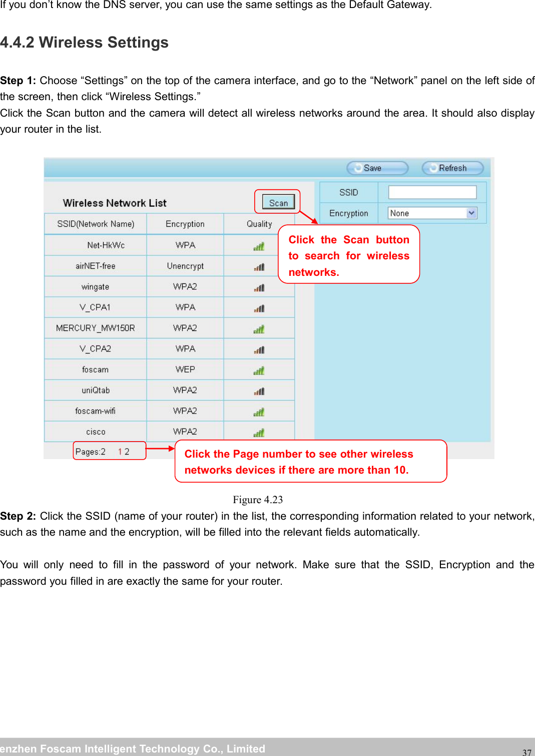The height and width of the screenshot is (756, 535).
Task: Select the MERCURY_MW150R network
Action: tap(95, 328)
